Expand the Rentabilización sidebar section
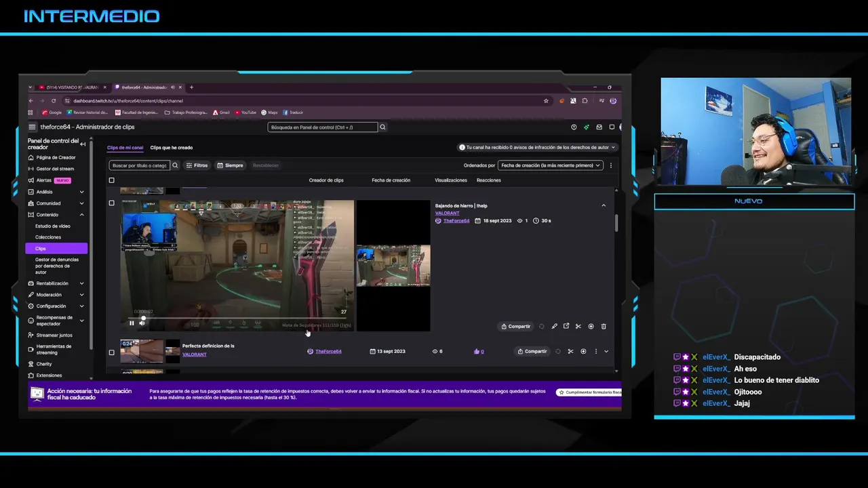Image resolution: width=868 pixels, height=488 pixels. click(82, 283)
